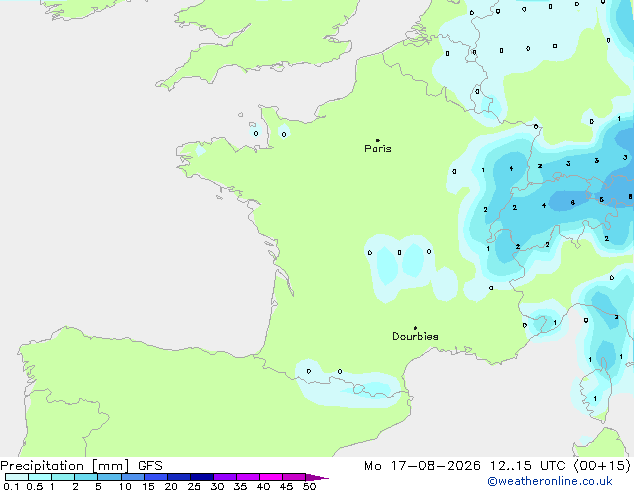Select the dark blue 25 mm legend swatch
This screenshot has width=634, height=490.
coord(202,477)
